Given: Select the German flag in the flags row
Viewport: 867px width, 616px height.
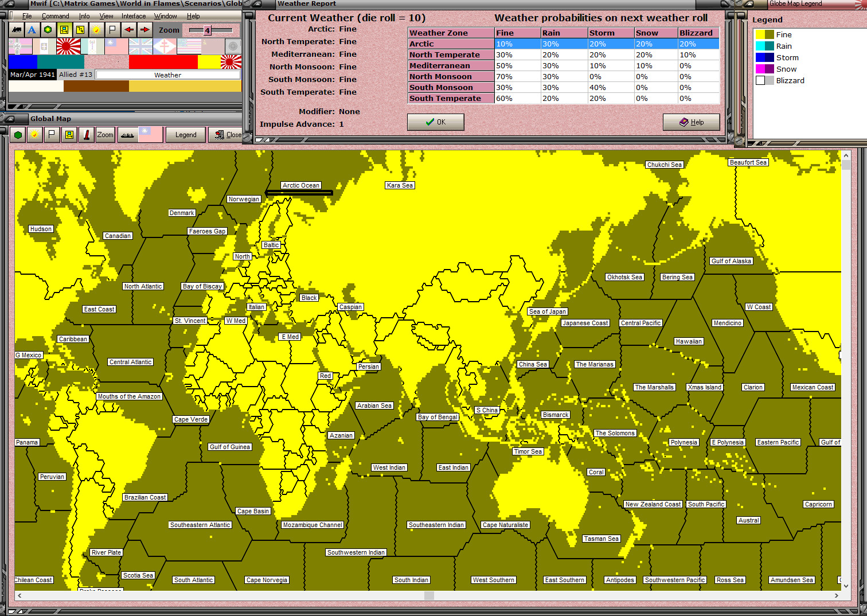Looking at the screenshot, I should click(x=20, y=46).
